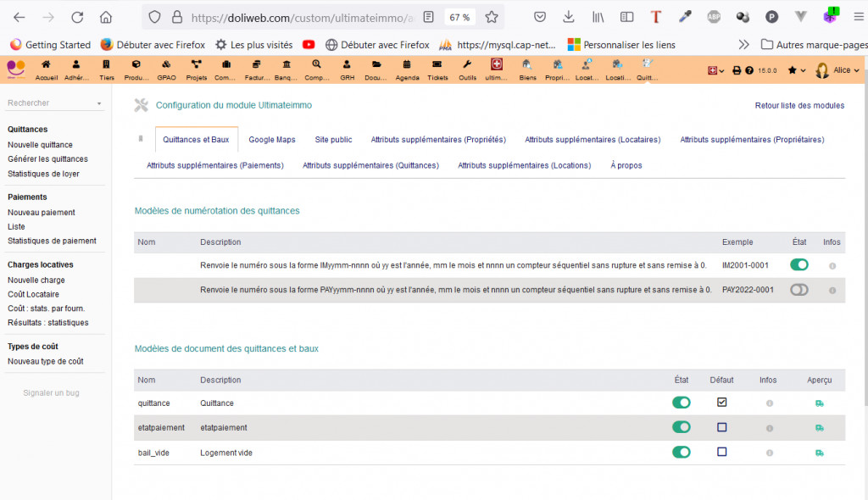Set etatpaiement as default document model
Viewport: 868px width, 500px height.
pyautogui.click(x=721, y=428)
